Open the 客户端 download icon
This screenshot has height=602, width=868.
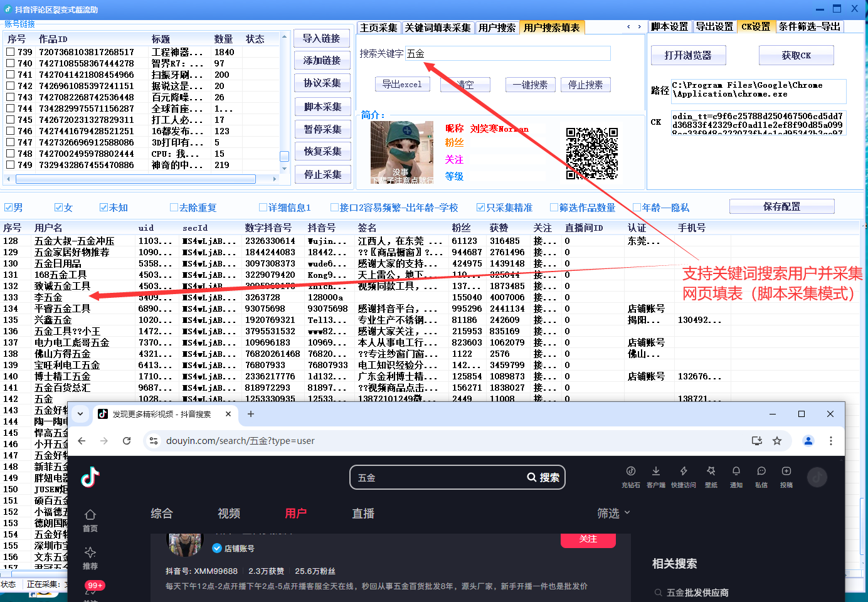coord(655,472)
